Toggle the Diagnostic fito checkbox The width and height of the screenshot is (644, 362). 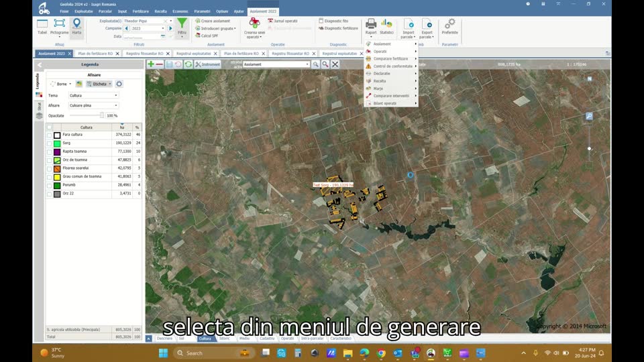point(321,21)
